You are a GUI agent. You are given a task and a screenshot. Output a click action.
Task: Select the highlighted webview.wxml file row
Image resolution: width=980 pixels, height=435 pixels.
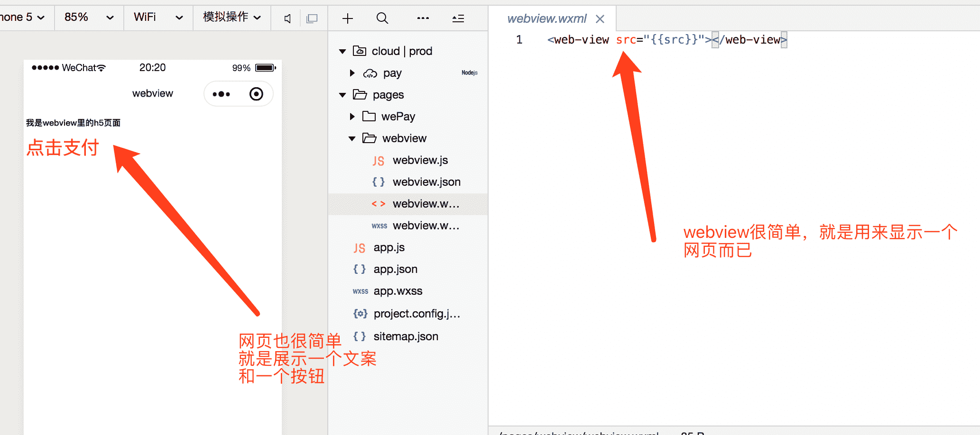tap(408, 204)
